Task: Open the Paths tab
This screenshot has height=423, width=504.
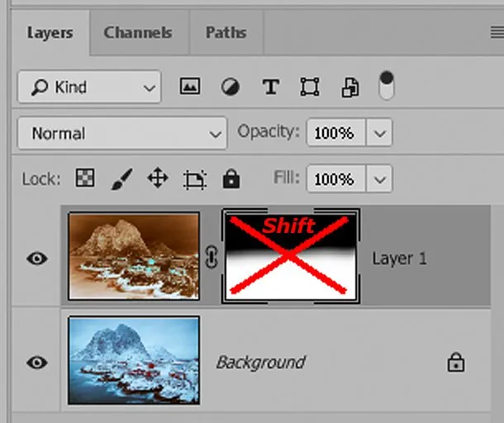Action: click(x=226, y=33)
